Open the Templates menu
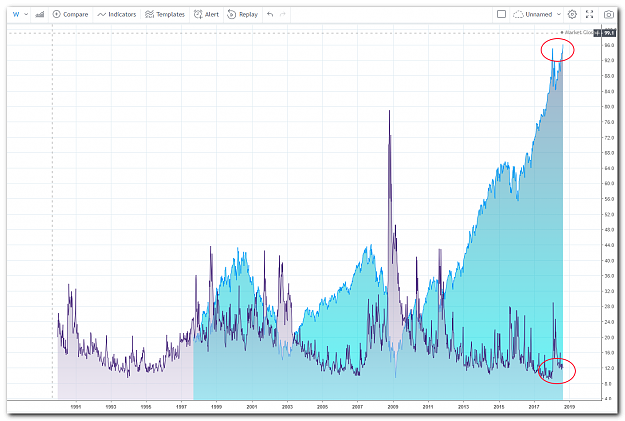Screen dimensions: 625x421 pos(165,14)
